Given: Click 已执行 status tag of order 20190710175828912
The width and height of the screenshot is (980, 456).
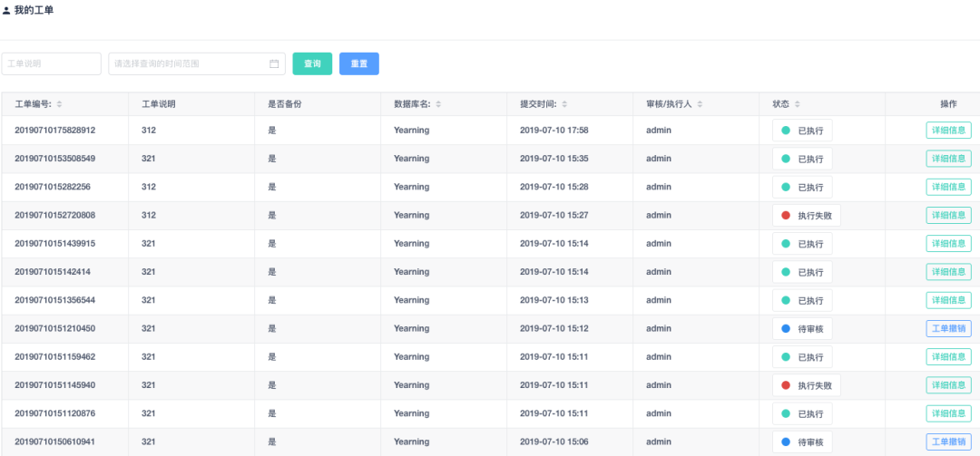Looking at the screenshot, I should [x=802, y=131].
